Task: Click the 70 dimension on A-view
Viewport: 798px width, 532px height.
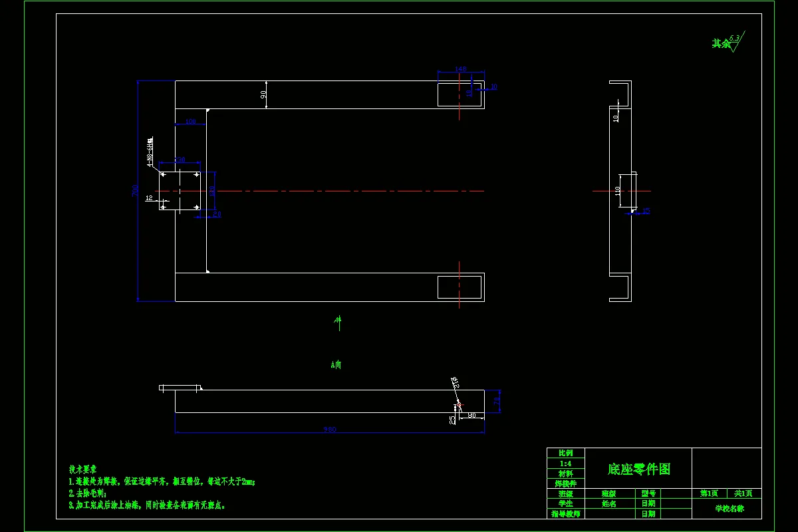Action: 496,401
